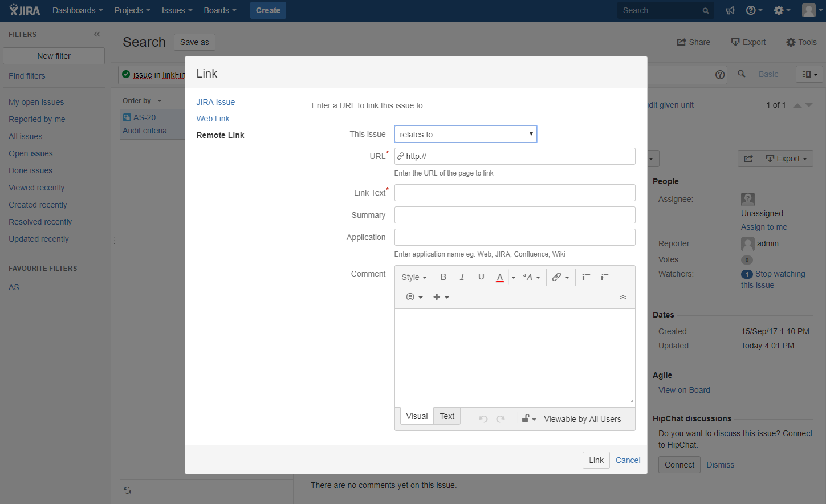The height and width of the screenshot is (504, 826).
Task: Open the Style dropdown in editor
Action: pos(414,277)
